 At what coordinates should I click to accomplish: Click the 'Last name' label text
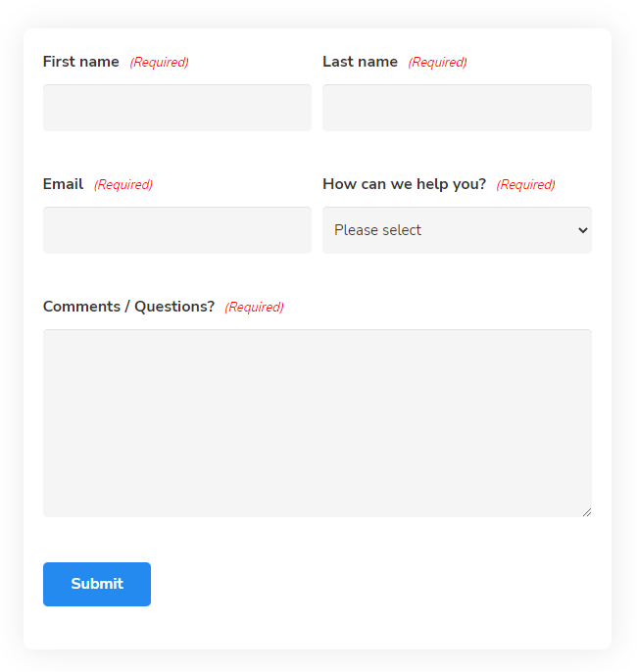(x=361, y=62)
